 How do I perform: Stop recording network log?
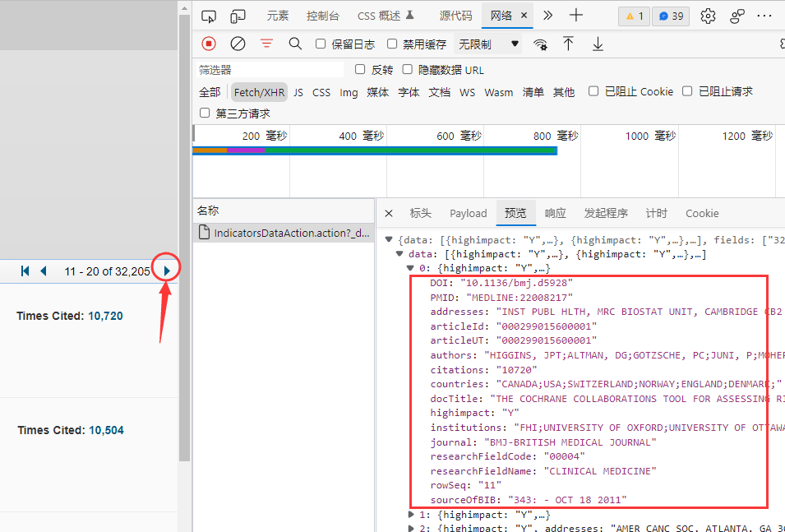209,44
